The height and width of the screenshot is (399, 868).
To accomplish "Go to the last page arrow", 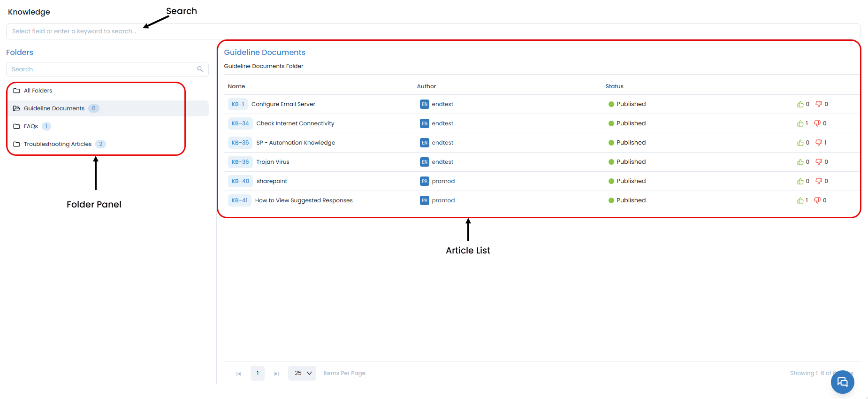I will [x=277, y=374].
